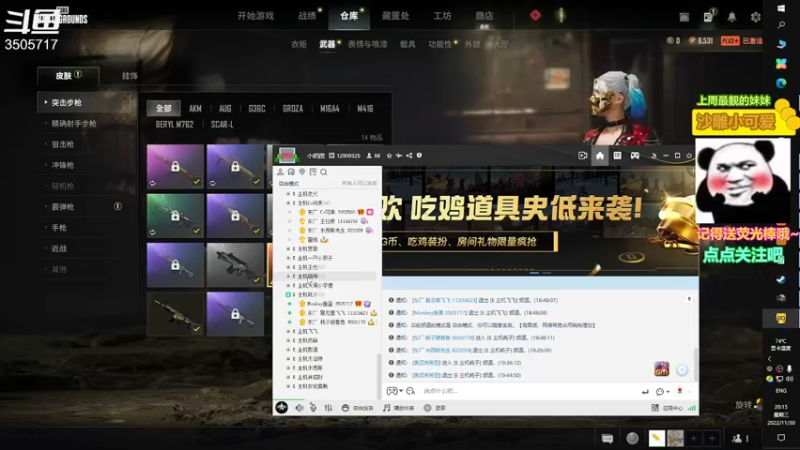The image size is (800, 450).
Task: Click the search icon above channel list
Action: (x=323, y=172)
